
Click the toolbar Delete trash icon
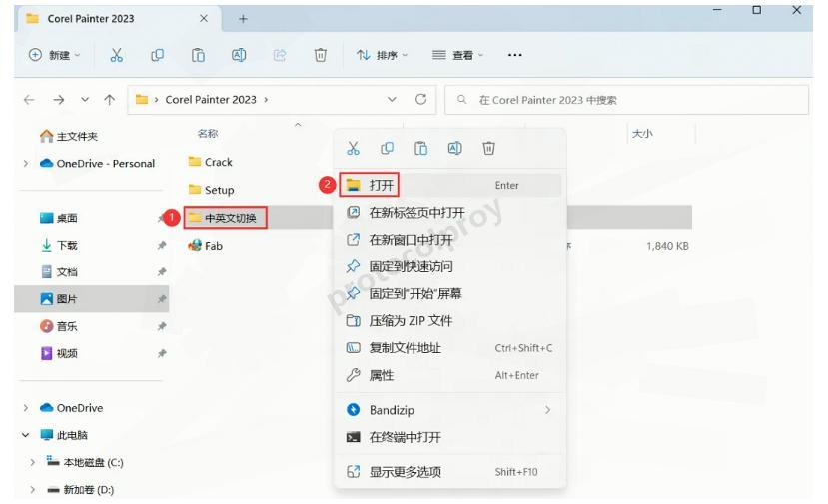pos(320,55)
